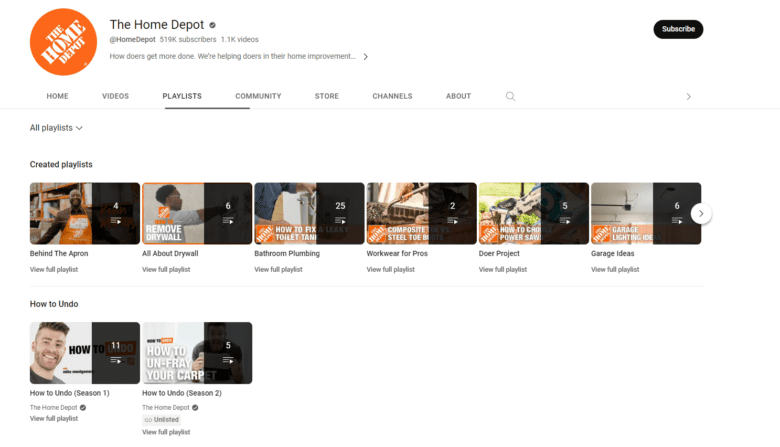This screenshot has width=780, height=447.
Task: Click the @HomeDepot channel handle
Action: (x=132, y=39)
